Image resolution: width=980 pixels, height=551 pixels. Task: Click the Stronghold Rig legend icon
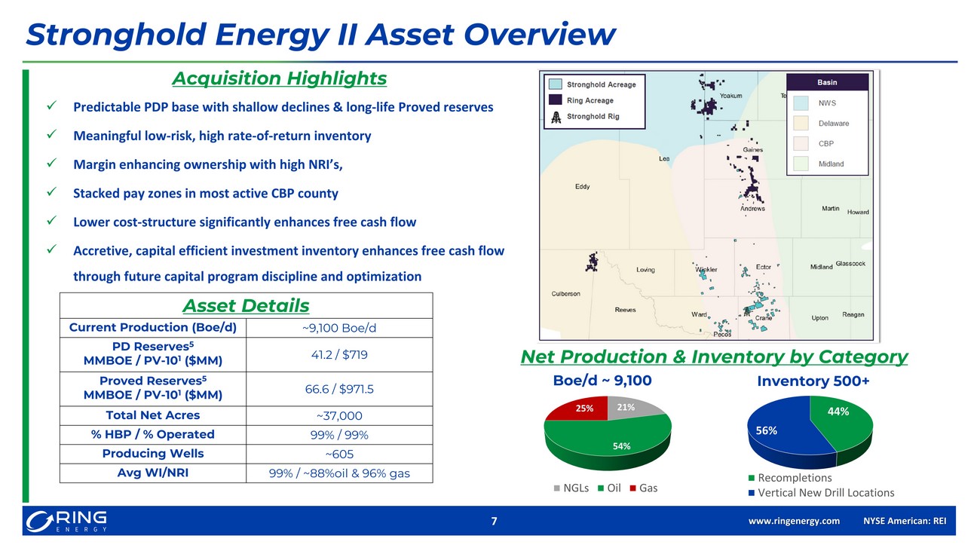click(x=555, y=117)
